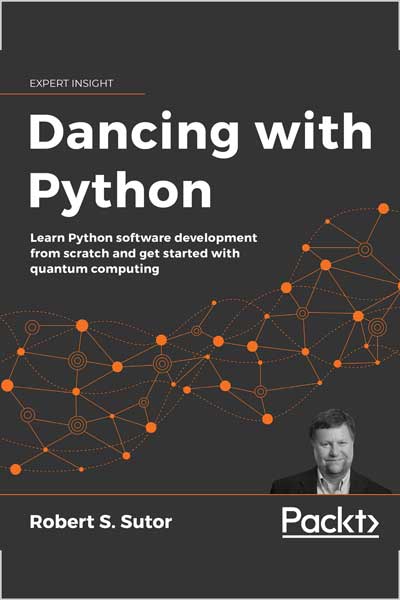Image resolution: width=400 pixels, height=600 pixels.
Task: Click the ring node at far right edge
Action: coord(377,327)
